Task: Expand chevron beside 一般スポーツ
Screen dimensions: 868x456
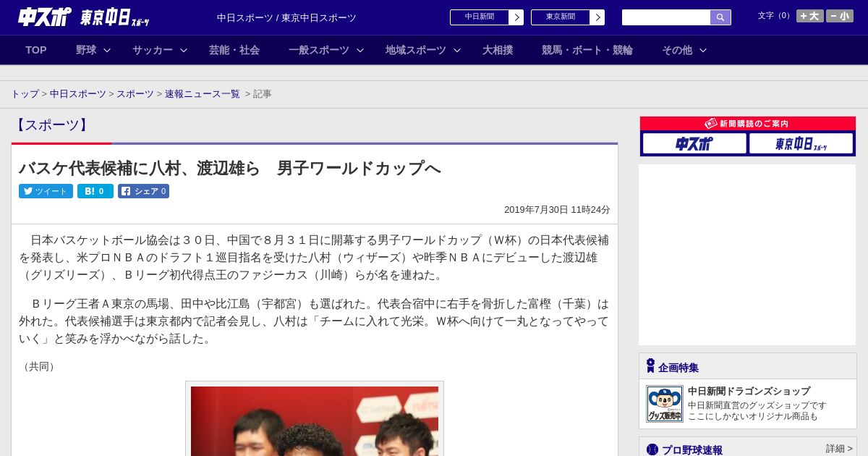Action: 360,51
